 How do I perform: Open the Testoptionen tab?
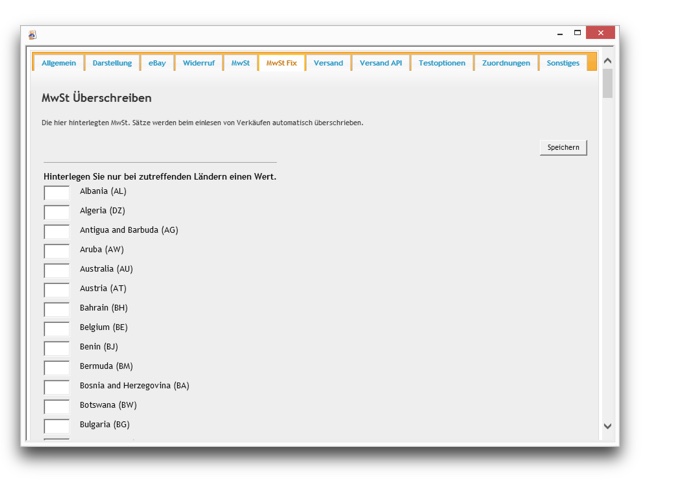pyautogui.click(x=442, y=63)
